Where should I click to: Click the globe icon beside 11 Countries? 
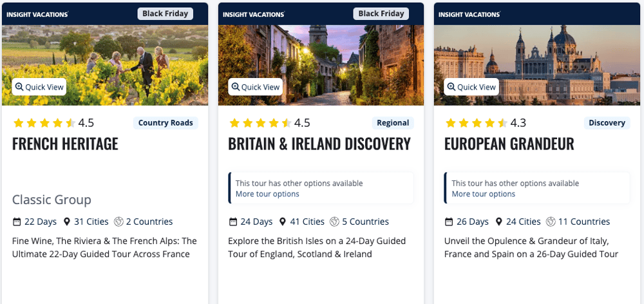coord(551,222)
